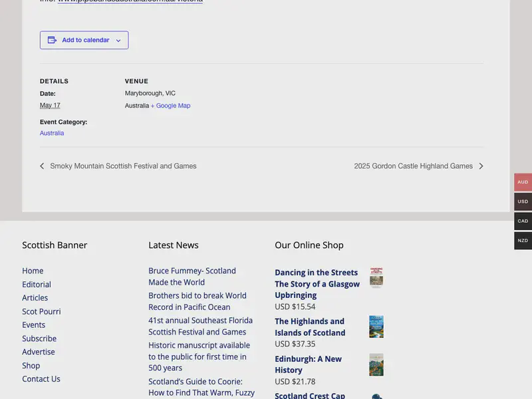This screenshot has width=532, height=399.
Task: Open the + Google Map link
Action: (171, 106)
